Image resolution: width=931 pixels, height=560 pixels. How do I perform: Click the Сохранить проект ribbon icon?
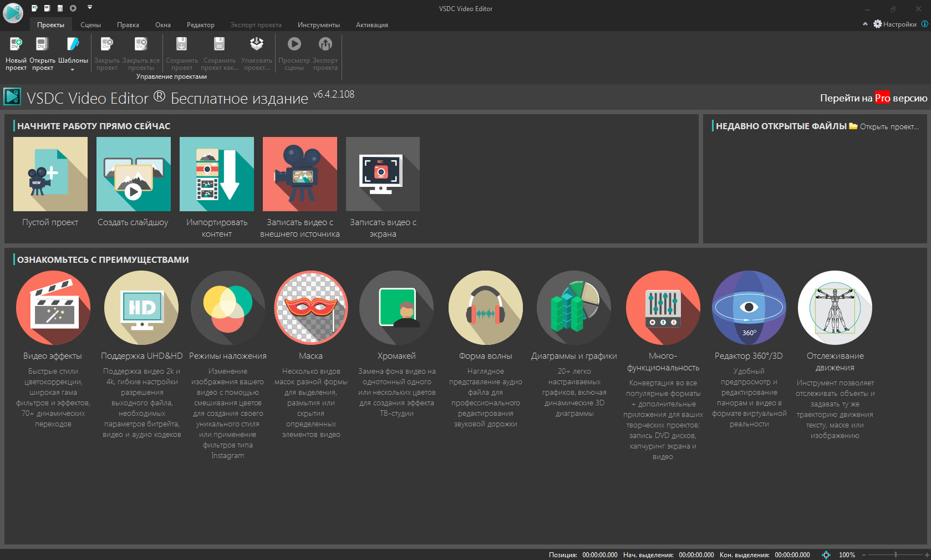point(182,44)
